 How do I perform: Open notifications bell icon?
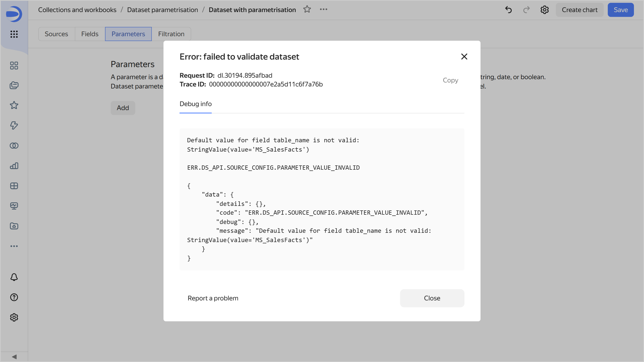tap(14, 277)
